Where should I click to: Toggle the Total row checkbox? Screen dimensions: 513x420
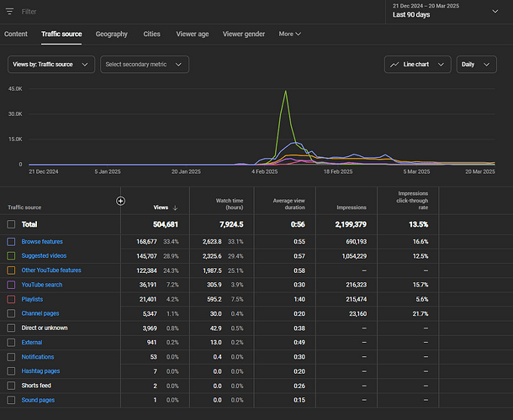coord(11,224)
